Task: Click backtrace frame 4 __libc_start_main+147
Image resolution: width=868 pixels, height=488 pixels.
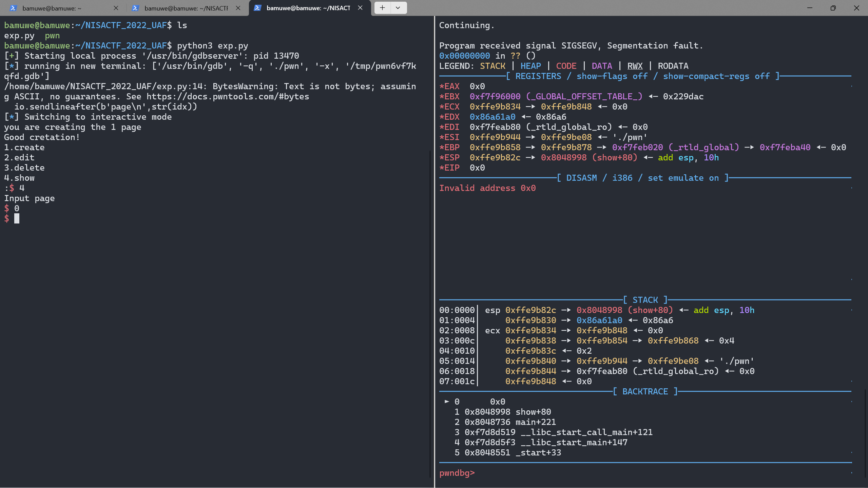Action: pyautogui.click(x=541, y=443)
